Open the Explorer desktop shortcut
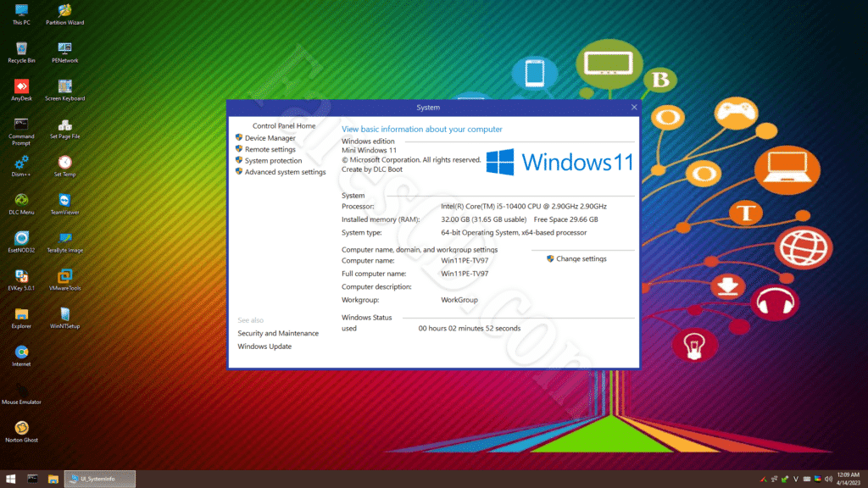The image size is (868, 488). pyautogui.click(x=21, y=318)
